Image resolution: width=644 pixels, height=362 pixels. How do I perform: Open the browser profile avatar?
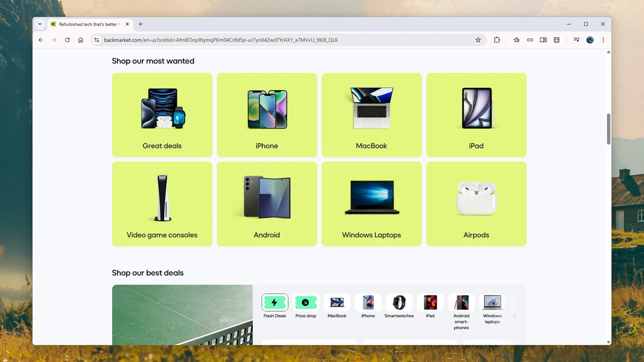[x=590, y=40]
